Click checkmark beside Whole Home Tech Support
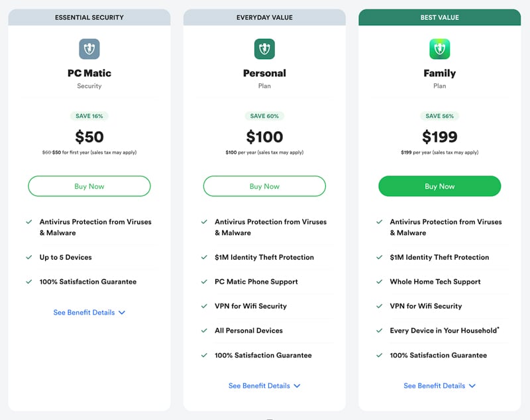 pos(380,282)
